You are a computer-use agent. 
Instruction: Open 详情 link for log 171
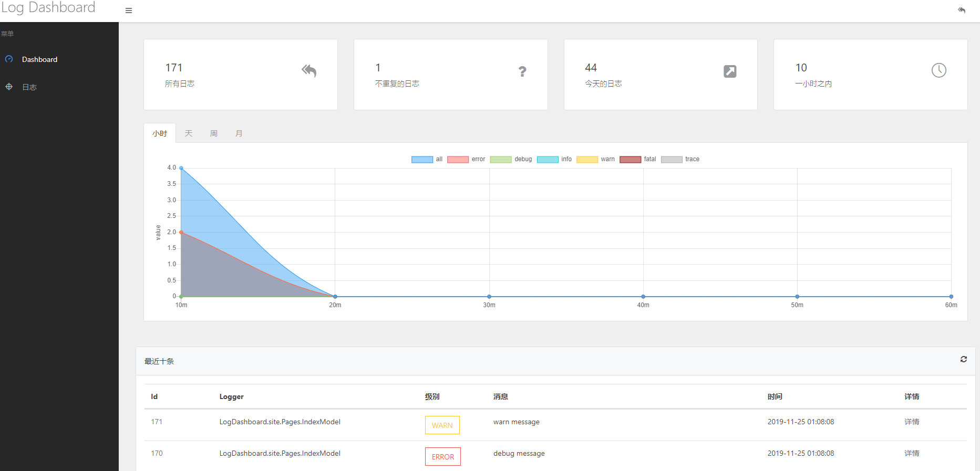point(912,422)
